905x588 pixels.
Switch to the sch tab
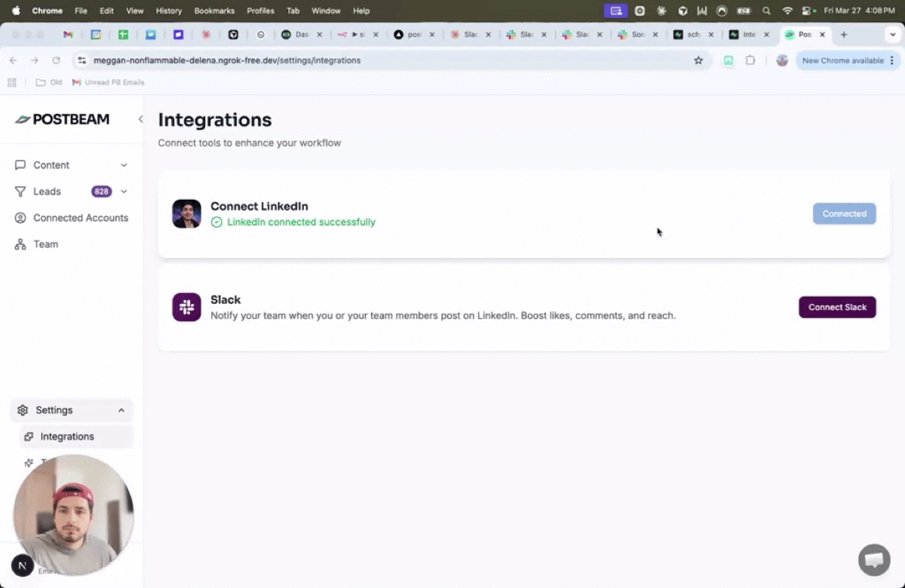tap(694, 35)
